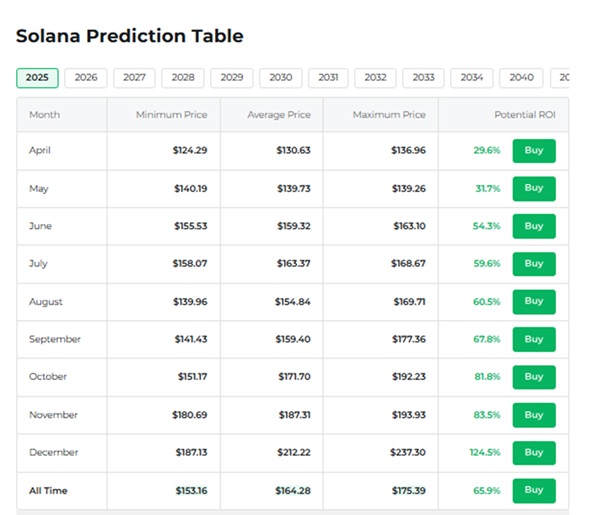Switch to the 2030 year tab

(x=280, y=78)
